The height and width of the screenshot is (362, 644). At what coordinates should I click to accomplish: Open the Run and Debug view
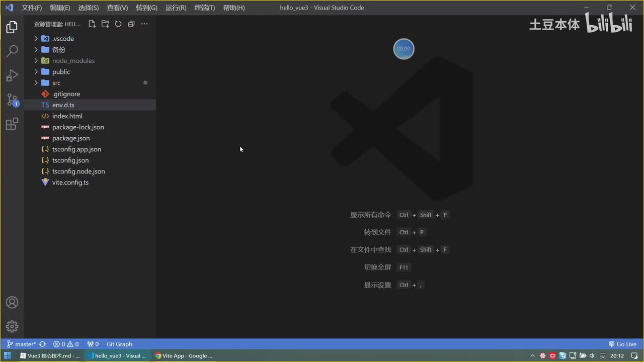point(12,75)
